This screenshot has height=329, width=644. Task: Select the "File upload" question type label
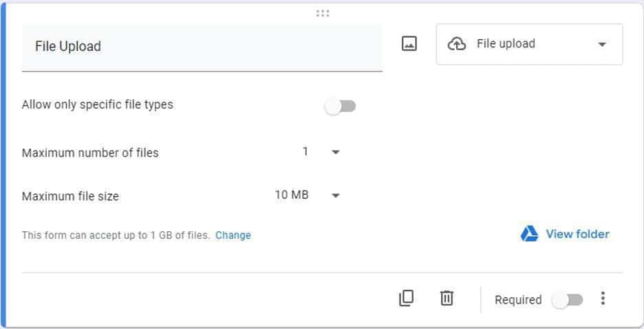[x=506, y=44]
